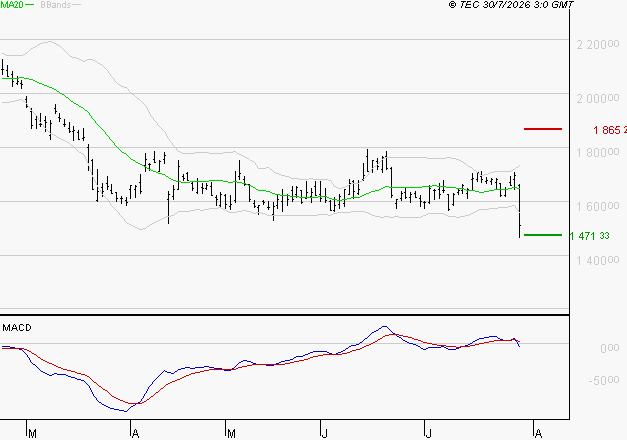The height and width of the screenshot is (440, 627).
Task: Click the last A month marker
Action: point(538,433)
